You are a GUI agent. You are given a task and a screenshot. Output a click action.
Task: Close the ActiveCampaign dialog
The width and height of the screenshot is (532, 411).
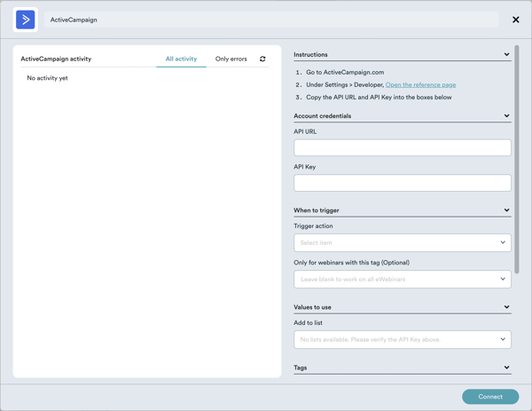(x=516, y=20)
